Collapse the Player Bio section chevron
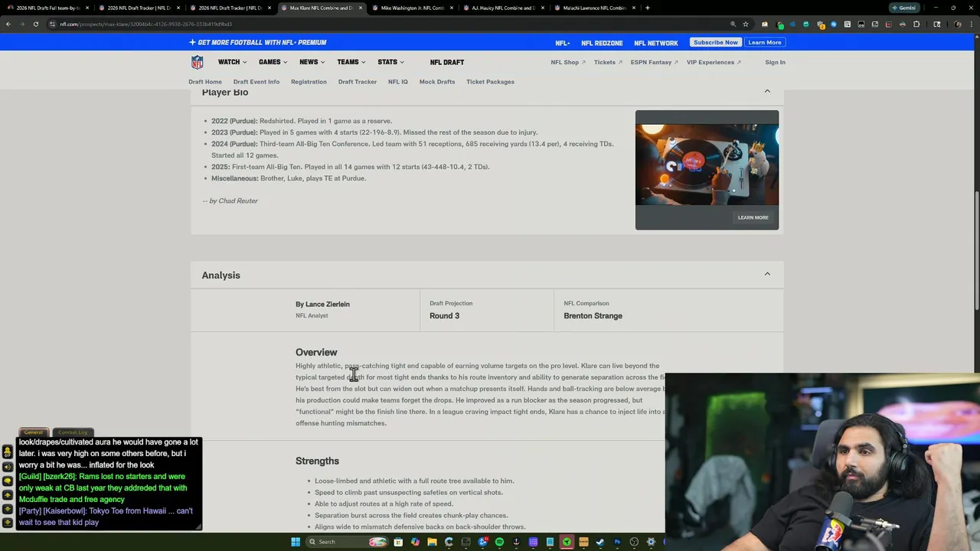 767,92
